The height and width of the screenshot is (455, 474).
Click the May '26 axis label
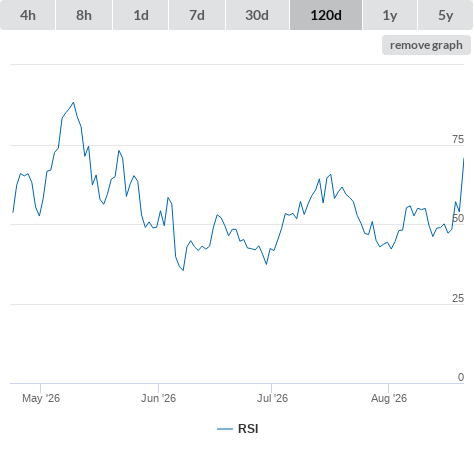tap(41, 398)
